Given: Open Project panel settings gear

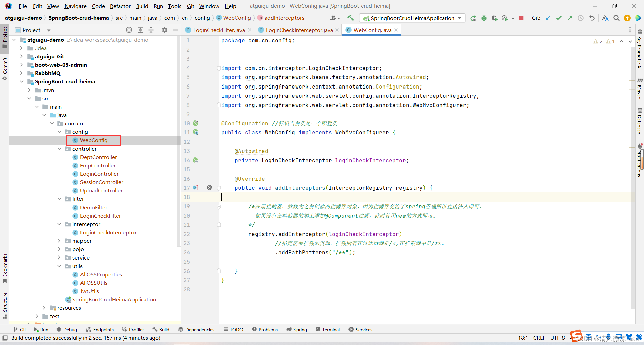Looking at the screenshot, I should pyautogui.click(x=165, y=30).
